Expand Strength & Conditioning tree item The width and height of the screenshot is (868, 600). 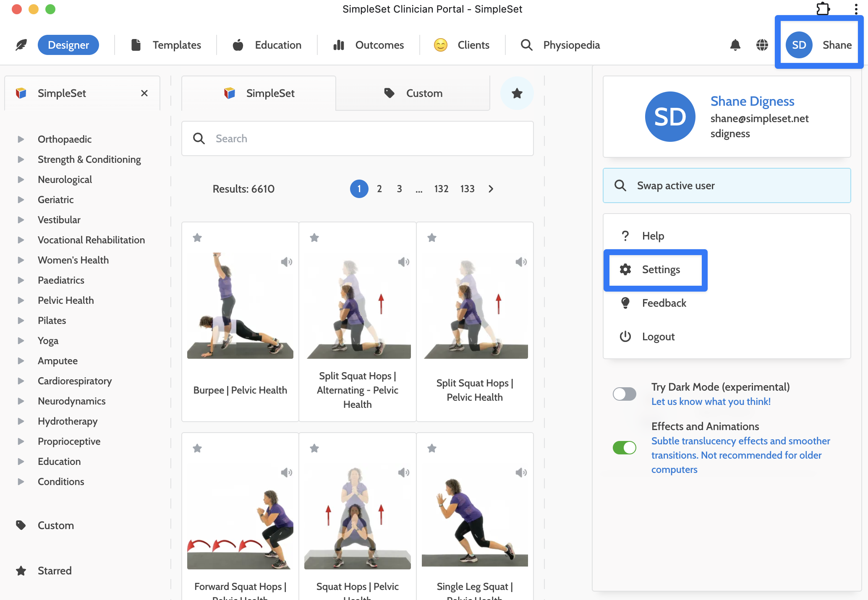(x=21, y=159)
